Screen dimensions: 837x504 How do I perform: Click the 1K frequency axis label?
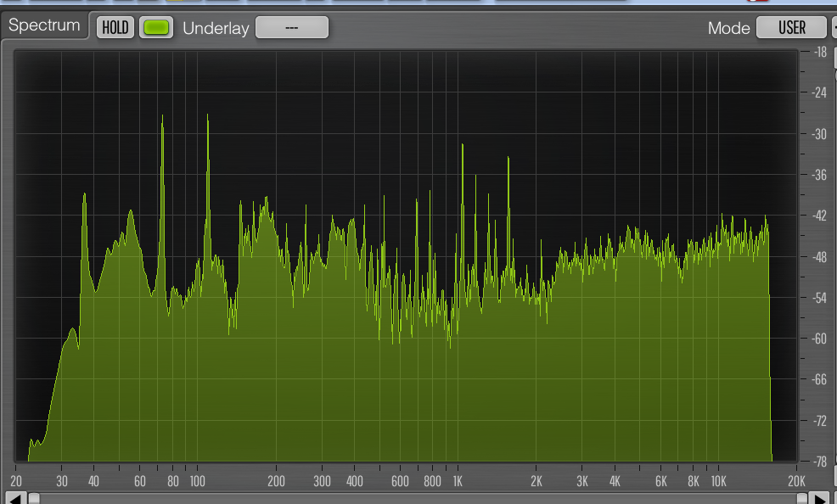tap(458, 481)
